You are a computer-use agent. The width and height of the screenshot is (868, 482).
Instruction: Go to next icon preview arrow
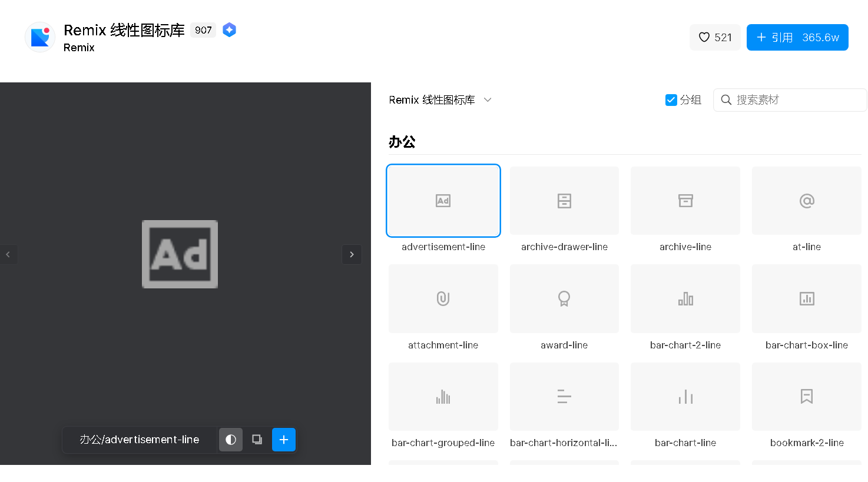click(352, 255)
